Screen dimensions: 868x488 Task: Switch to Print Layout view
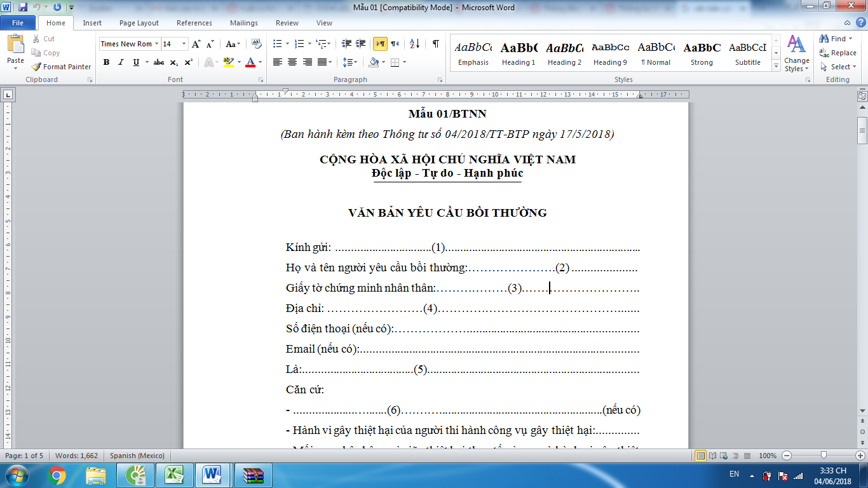701,456
